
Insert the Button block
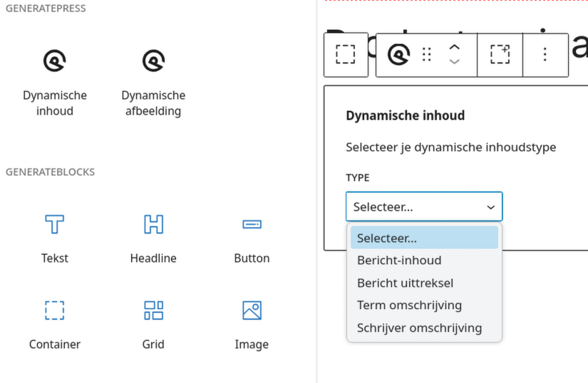click(x=252, y=238)
